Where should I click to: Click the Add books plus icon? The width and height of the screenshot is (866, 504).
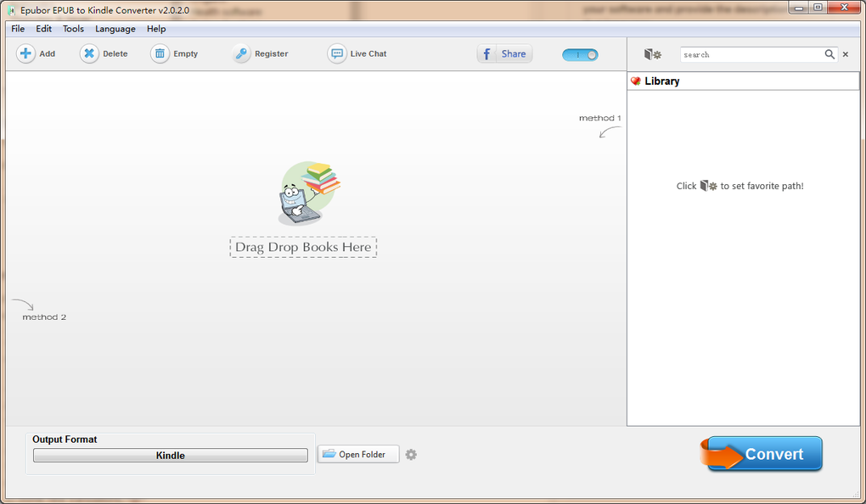tap(25, 53)
